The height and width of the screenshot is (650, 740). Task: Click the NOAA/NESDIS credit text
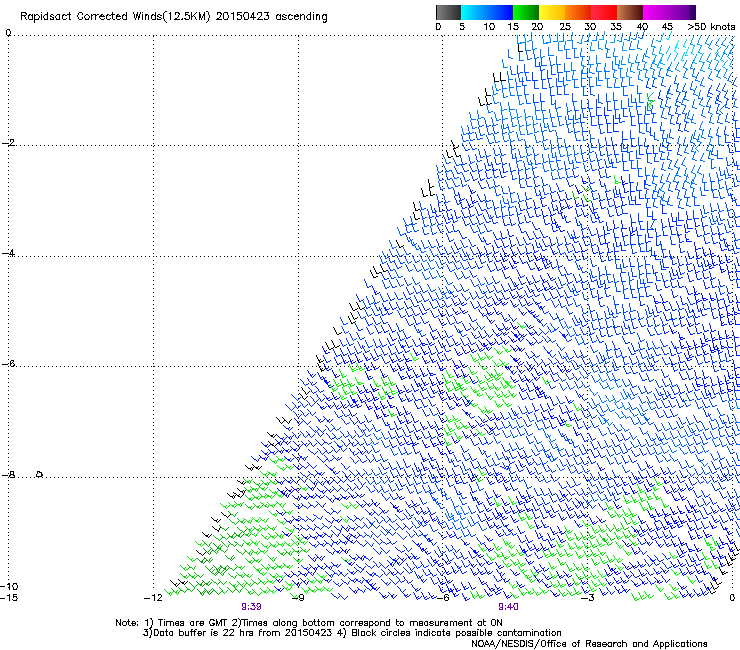click(589, 644)
